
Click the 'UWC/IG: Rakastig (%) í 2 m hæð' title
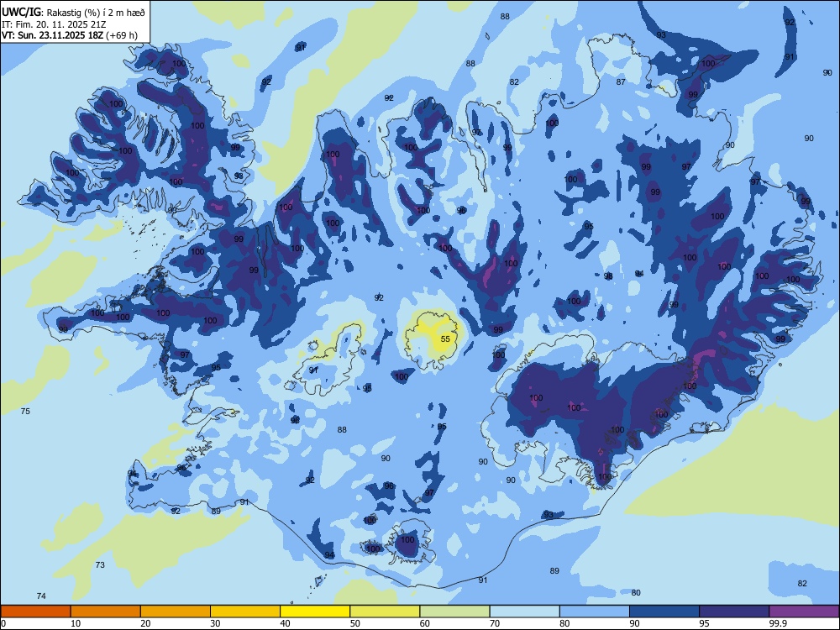(73, 12)
